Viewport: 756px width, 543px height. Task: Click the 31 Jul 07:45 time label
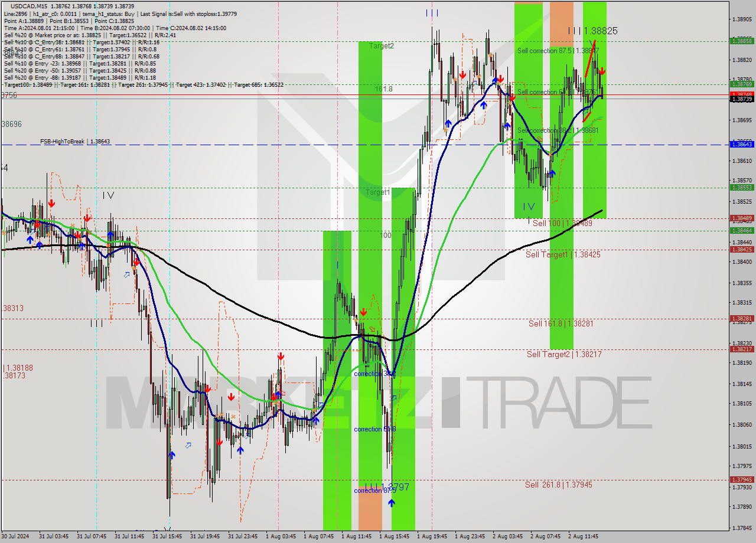pos(92,537)
